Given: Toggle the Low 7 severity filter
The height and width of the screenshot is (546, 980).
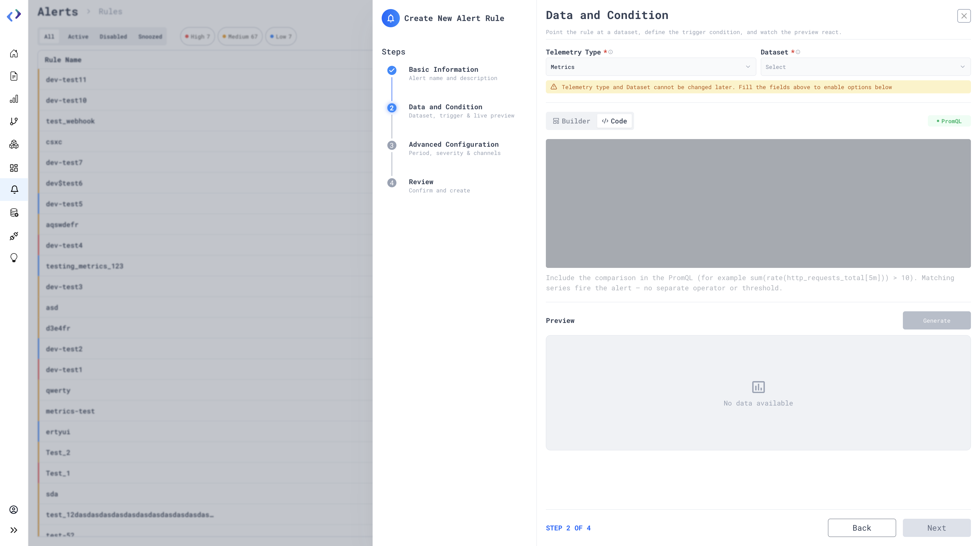Looking at the screenshot, I should click(281, 37).
